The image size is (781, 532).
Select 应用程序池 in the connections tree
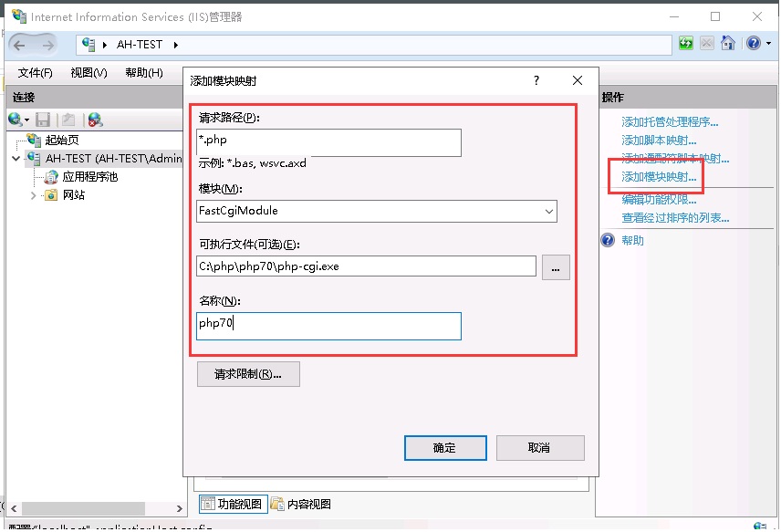[89, 177]
